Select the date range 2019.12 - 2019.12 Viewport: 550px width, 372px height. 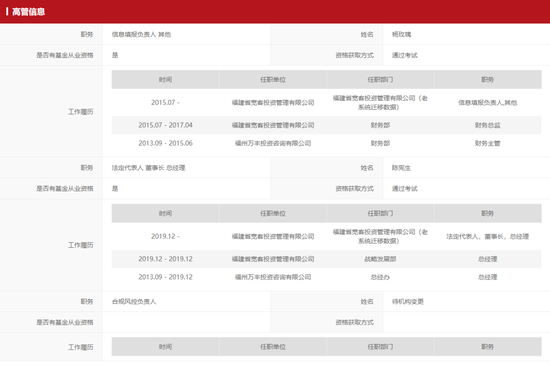165,259
